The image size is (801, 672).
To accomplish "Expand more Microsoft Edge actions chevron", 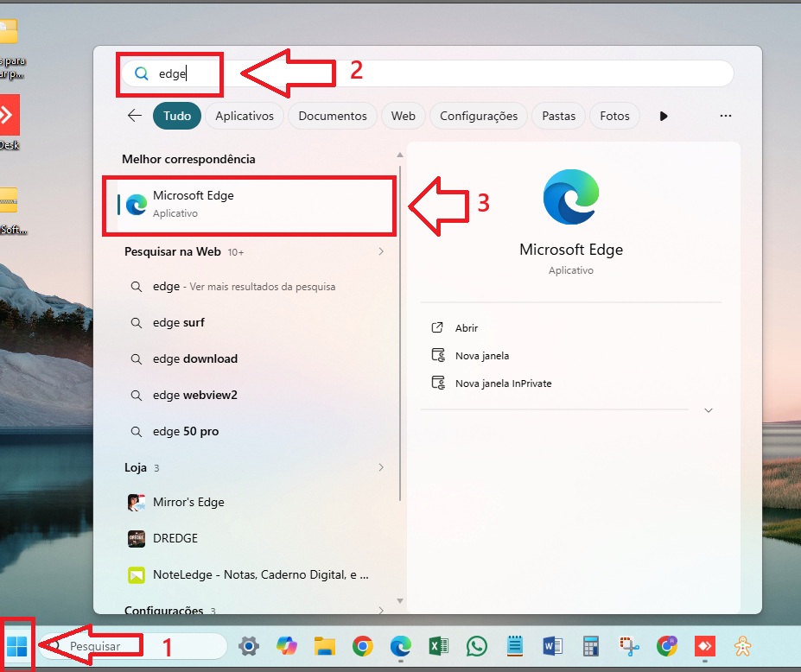I will pos(709,410).
